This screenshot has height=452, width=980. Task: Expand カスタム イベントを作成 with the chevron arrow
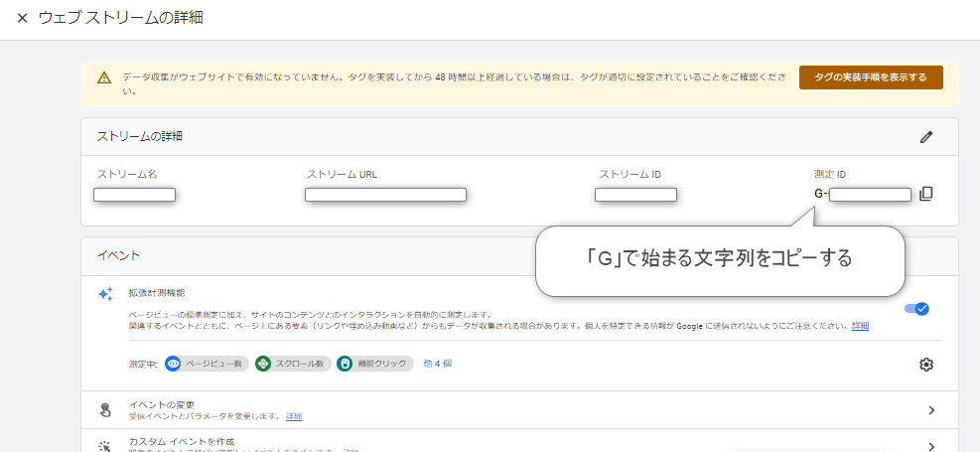click(x=931, y=446)
